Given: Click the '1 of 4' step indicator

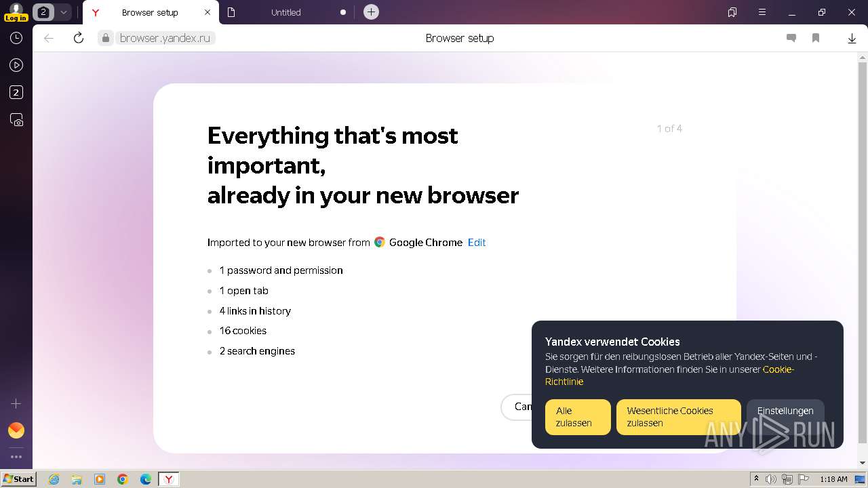Looking at the screenshot, I should [669, 129].
